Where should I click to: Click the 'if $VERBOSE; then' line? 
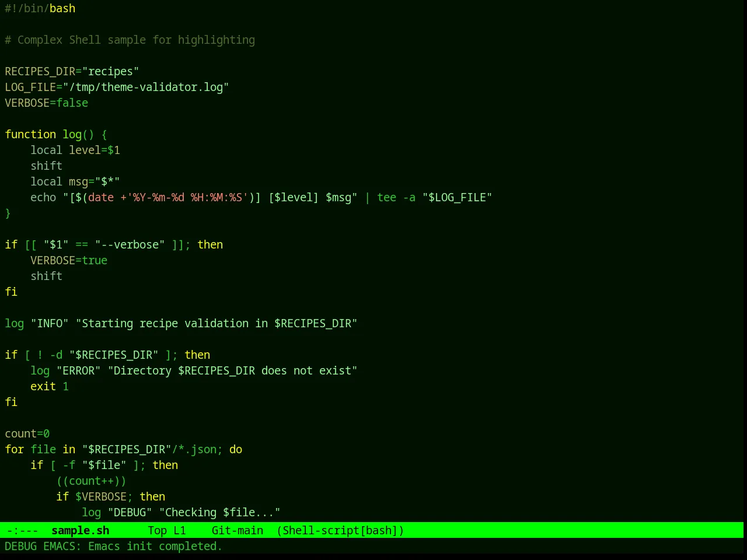coord(111,497)
